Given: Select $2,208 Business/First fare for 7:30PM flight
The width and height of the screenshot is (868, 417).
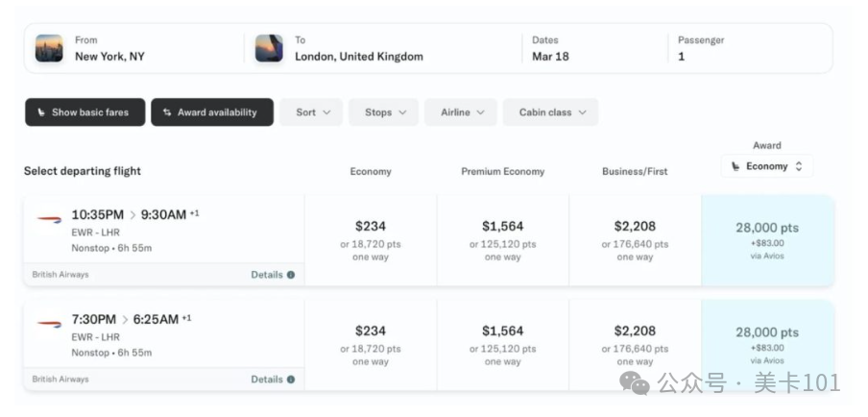Looking at the screenshot, I should coord(635,345).
